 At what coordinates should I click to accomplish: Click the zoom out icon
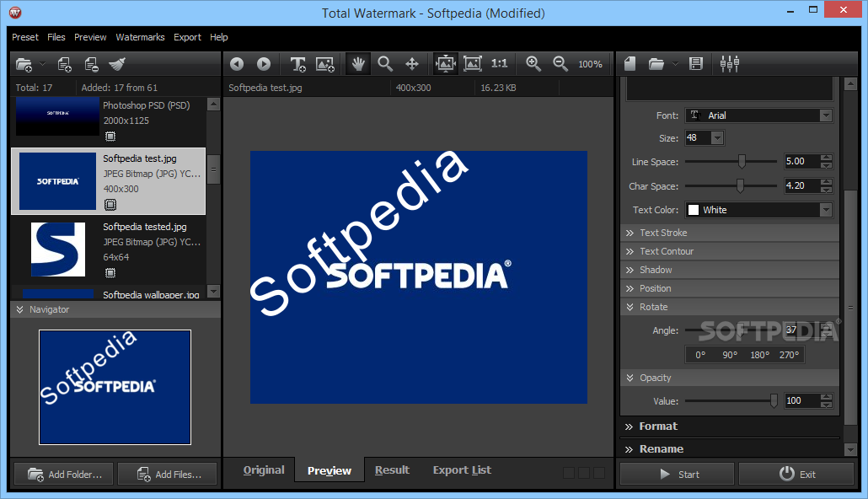click(560, 64)
